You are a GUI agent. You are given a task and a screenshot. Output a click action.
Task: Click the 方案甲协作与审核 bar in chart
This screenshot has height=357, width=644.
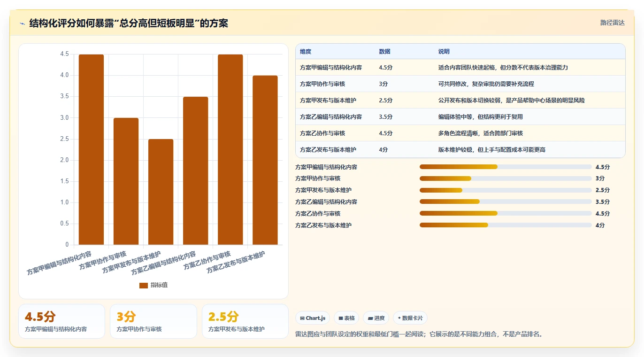126,181
